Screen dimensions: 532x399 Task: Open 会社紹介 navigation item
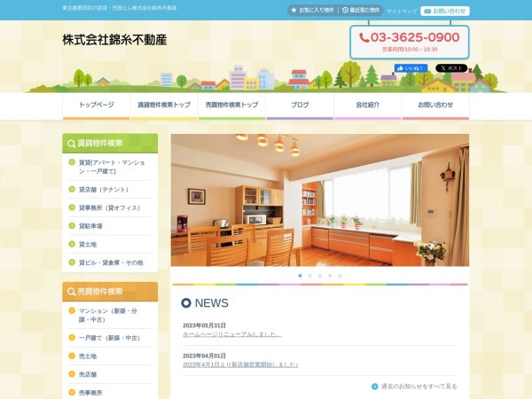pos(368,105)
